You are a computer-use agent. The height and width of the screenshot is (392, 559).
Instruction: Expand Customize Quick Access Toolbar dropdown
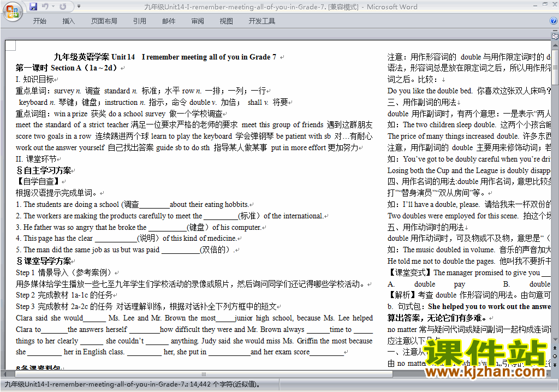point(79,7)
